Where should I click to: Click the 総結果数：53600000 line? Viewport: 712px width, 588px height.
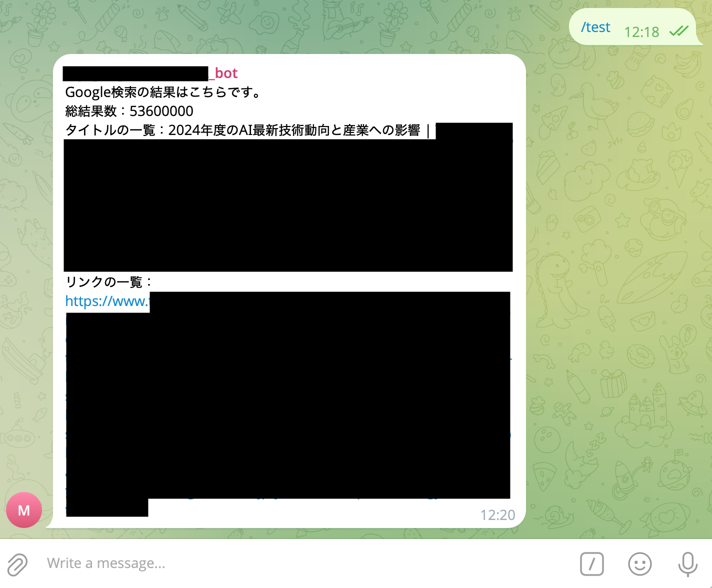pos(129,111)
